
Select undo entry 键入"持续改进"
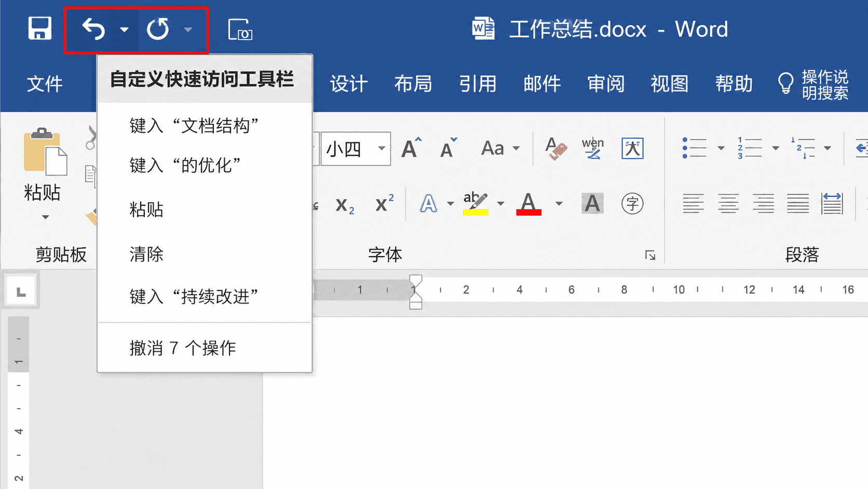tap(205, 297)
